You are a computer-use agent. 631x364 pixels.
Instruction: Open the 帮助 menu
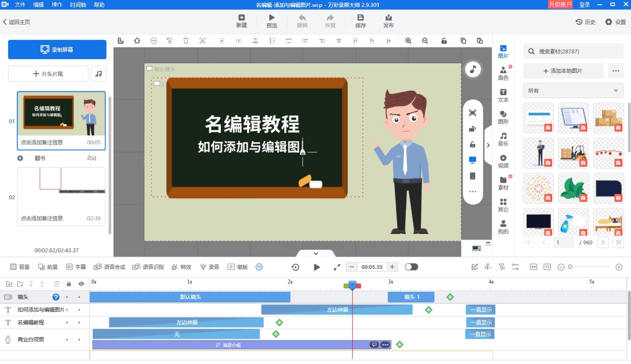coord(99,5)
